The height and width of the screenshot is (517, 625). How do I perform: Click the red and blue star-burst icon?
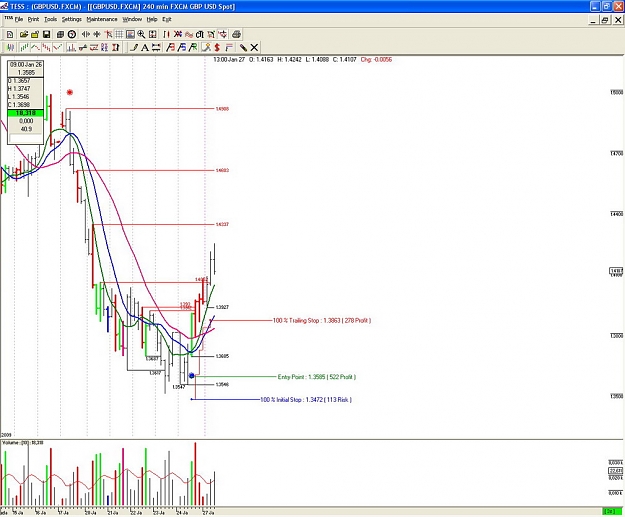point(178,34)
